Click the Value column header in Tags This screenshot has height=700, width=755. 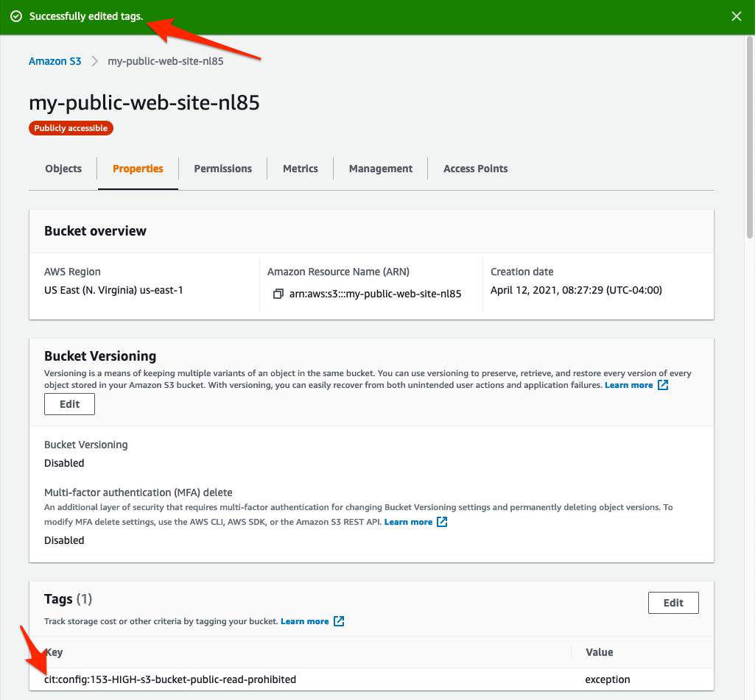click(x=600, y=652)
